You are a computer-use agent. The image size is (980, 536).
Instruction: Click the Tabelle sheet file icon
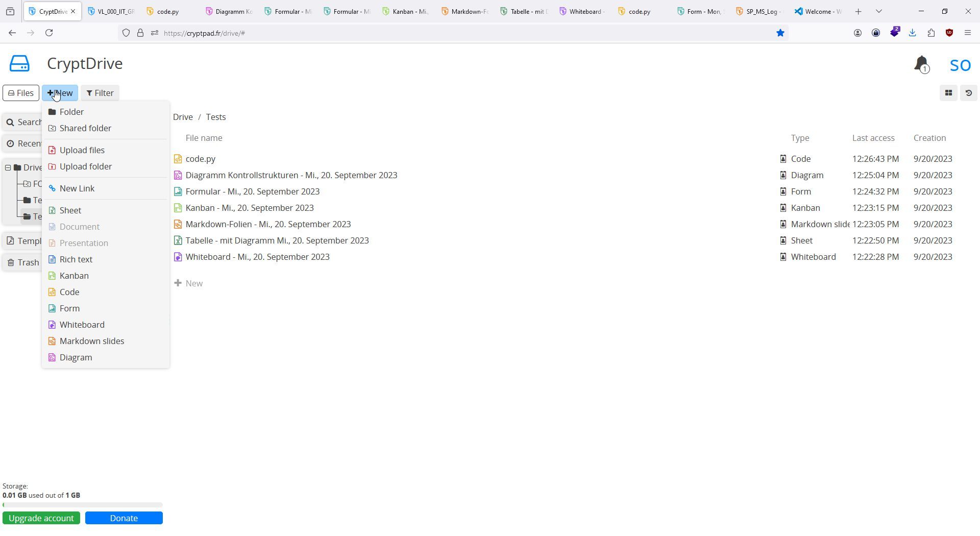pos(178,241)
